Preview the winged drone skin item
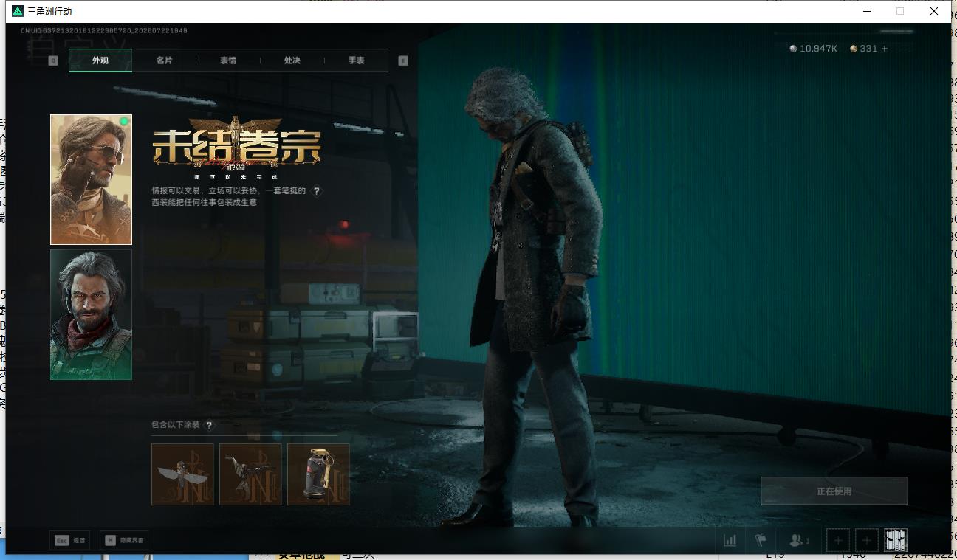This screenshot has height=560, width=957. 182,474
